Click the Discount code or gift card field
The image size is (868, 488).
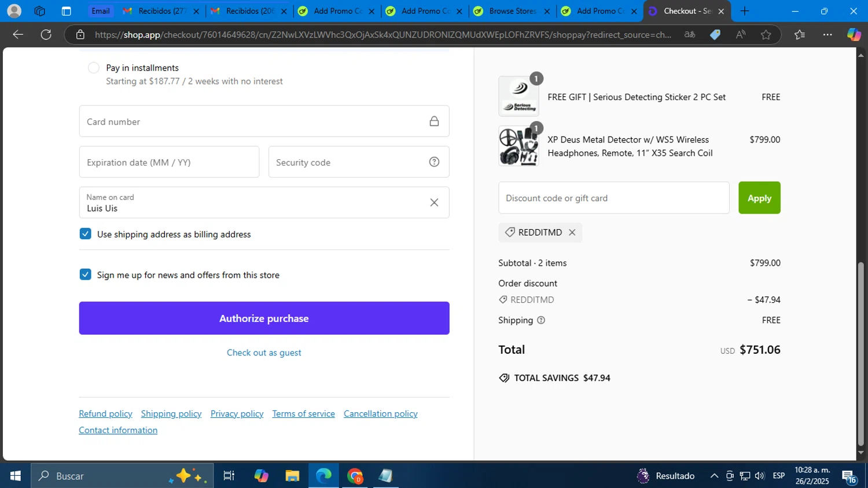coord(614,198)
